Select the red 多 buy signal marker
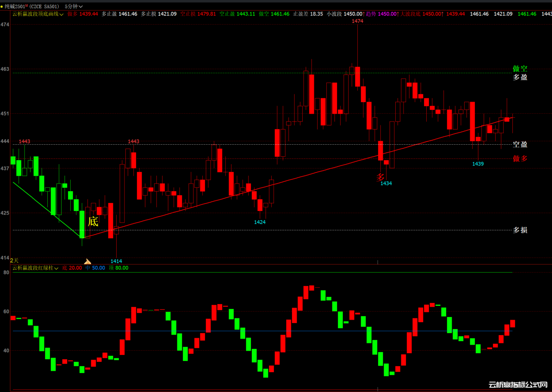Screen dimensions: 552x392 click(380, 177)
